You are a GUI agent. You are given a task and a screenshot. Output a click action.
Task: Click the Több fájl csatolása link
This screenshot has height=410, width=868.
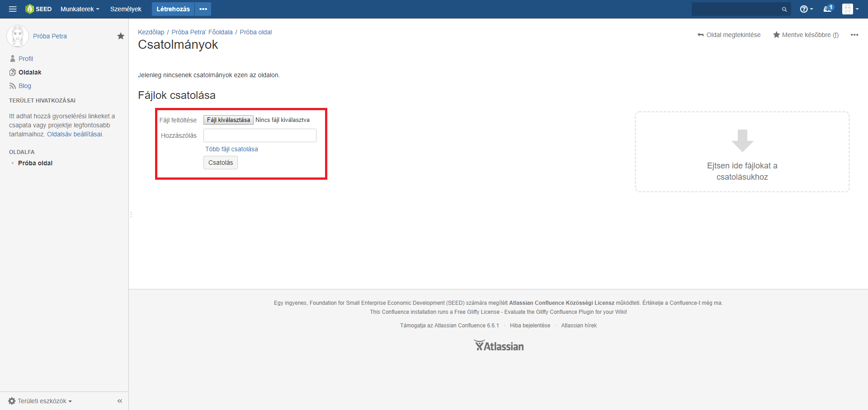231,149
